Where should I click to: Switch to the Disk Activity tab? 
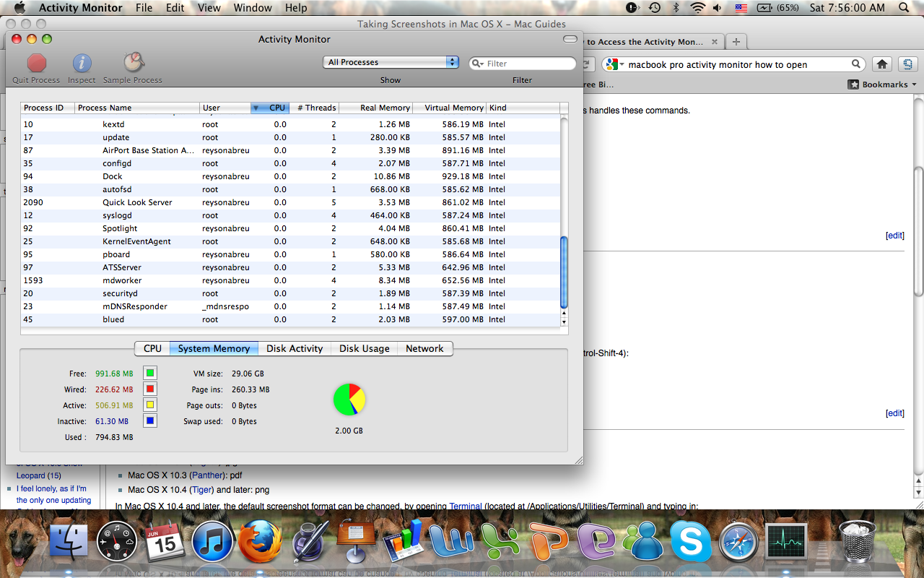coord(295,348)
